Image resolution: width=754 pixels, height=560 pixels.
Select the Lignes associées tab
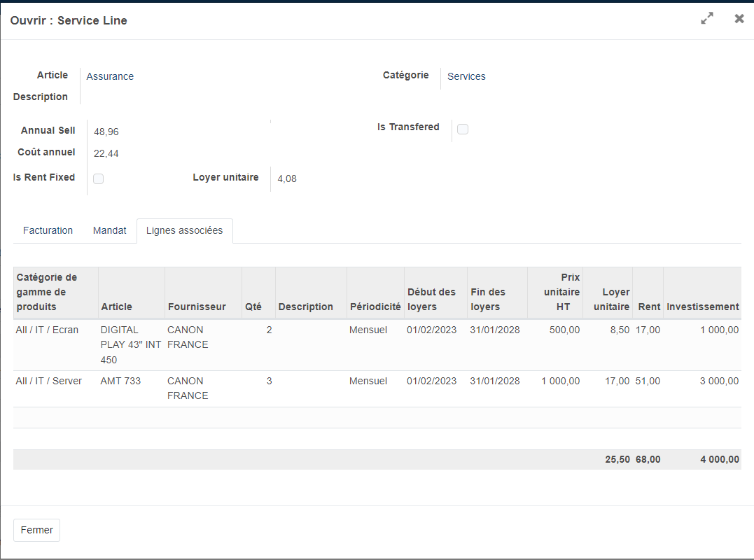click(x=185, y=230)
